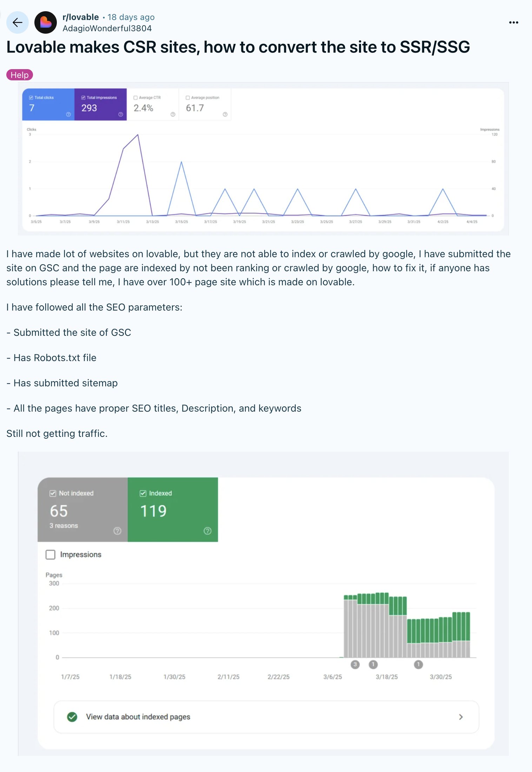Screen dimensions: 532x772
Task: Open the search performance chart image
Action: click(263, 159)
